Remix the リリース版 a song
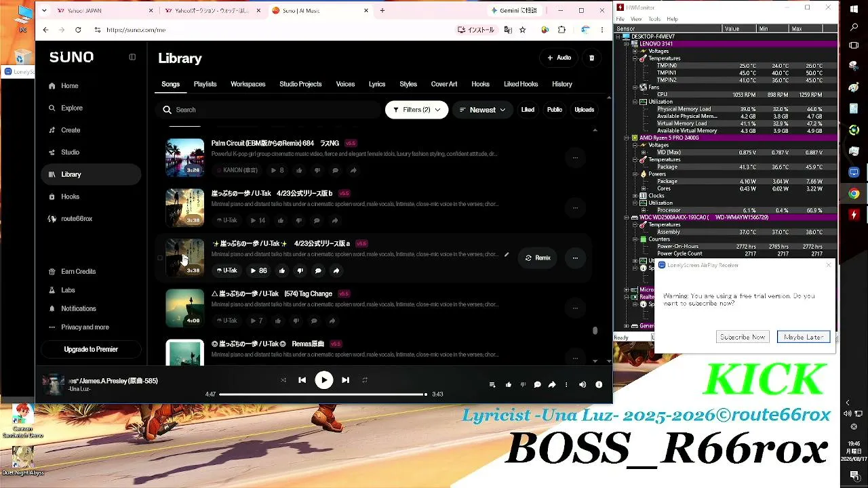This screenshot has height=488, width=868. (x=538, y=258)
